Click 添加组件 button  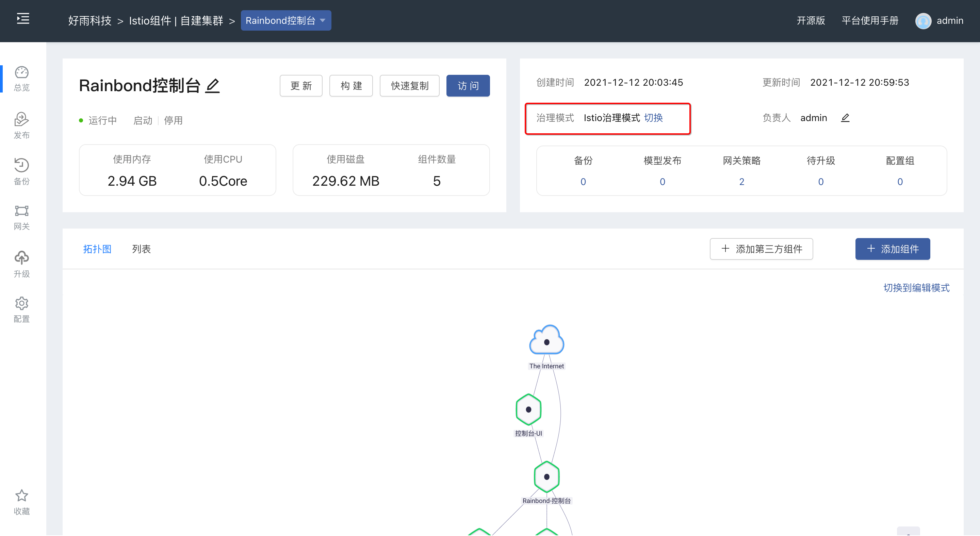[893, 250]
